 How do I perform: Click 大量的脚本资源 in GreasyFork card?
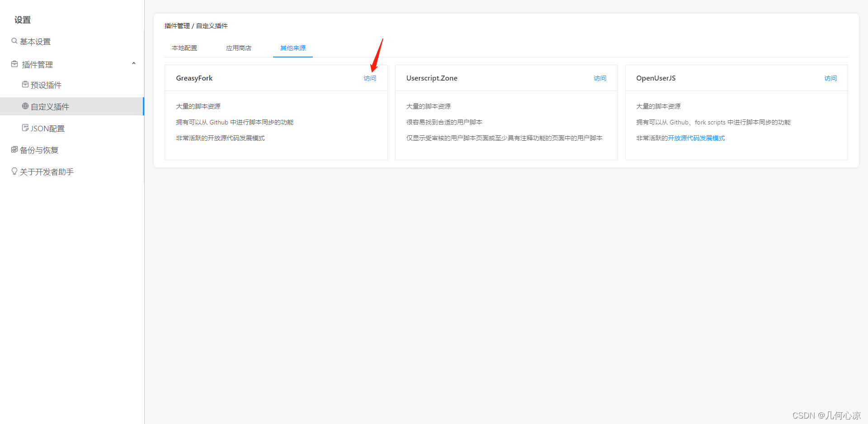198,106
